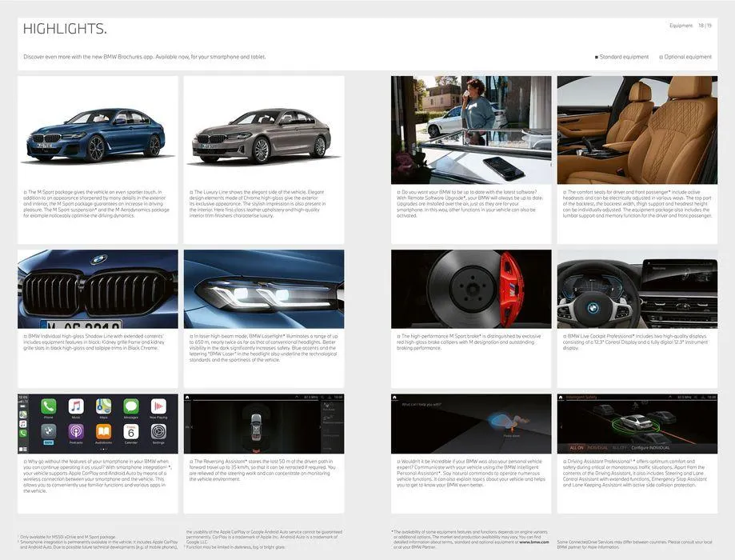
Task: Click the back chevron on the Reversing Assistant screen
Action: pos(192,426)
